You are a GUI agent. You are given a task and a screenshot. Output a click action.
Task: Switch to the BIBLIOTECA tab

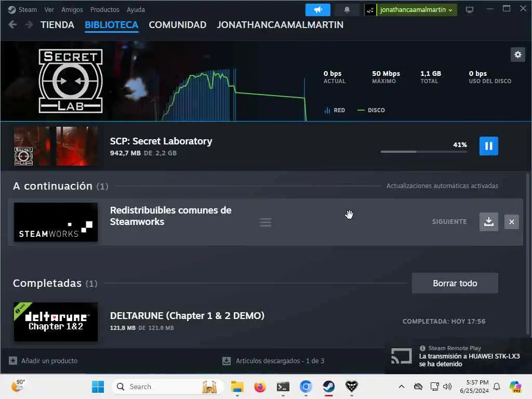point(111,25)
